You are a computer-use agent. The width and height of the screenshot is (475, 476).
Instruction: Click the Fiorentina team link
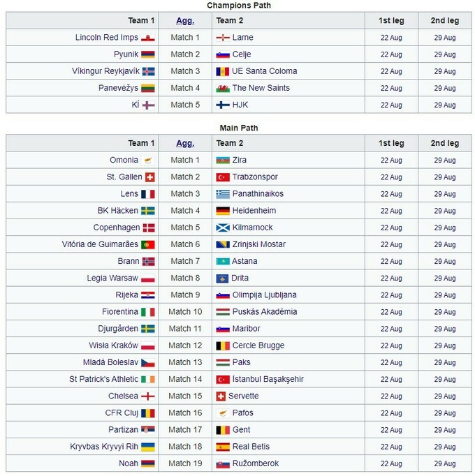(118, 312)
